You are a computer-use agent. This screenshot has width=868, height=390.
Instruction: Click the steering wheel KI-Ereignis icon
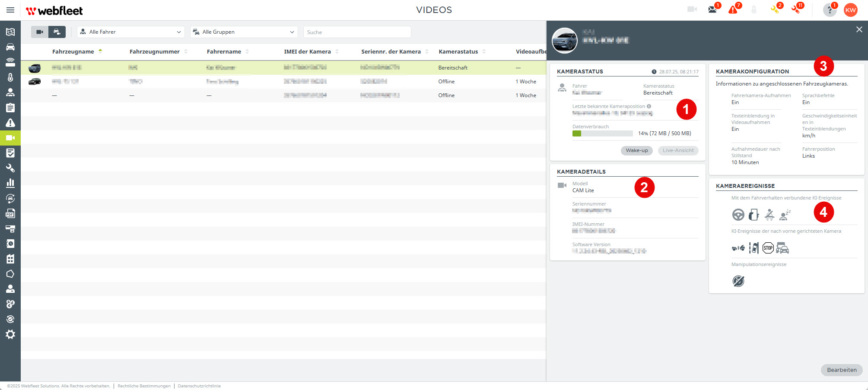(x=738, y=215)
